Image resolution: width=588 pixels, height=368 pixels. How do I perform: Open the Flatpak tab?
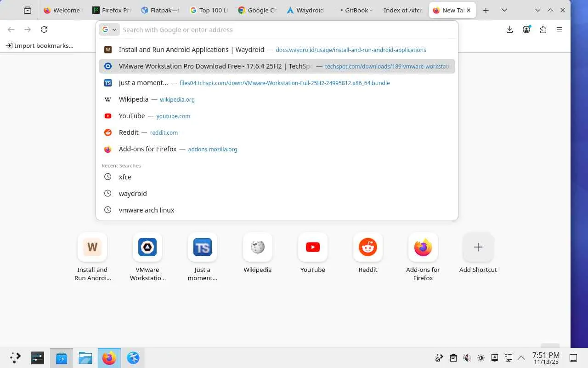tap(160, 10)
